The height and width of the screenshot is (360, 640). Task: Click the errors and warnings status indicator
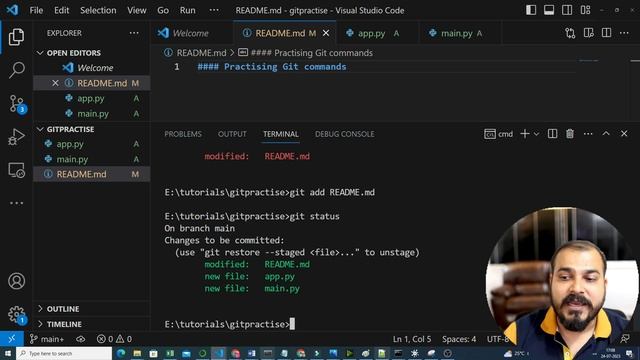(x=114, y=339)
